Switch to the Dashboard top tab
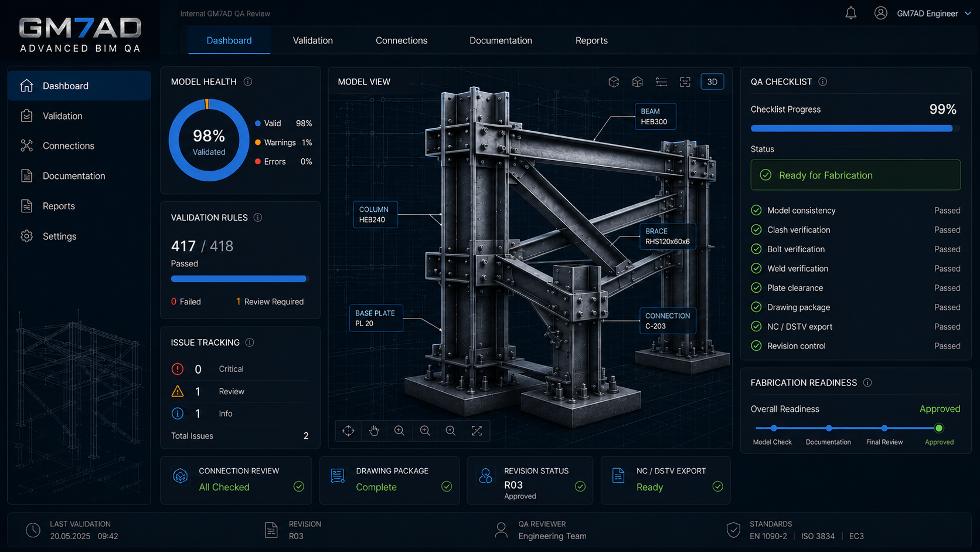 click(x=229, y=40)
